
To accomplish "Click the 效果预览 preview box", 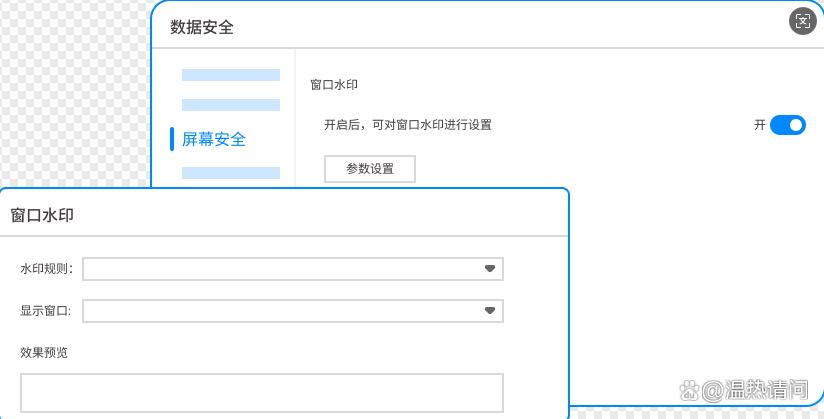I will click(x=261, y=392).
